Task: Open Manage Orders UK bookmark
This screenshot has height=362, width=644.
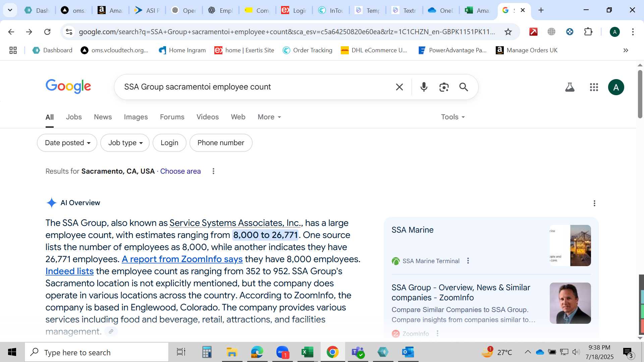Action: point(527,50)
